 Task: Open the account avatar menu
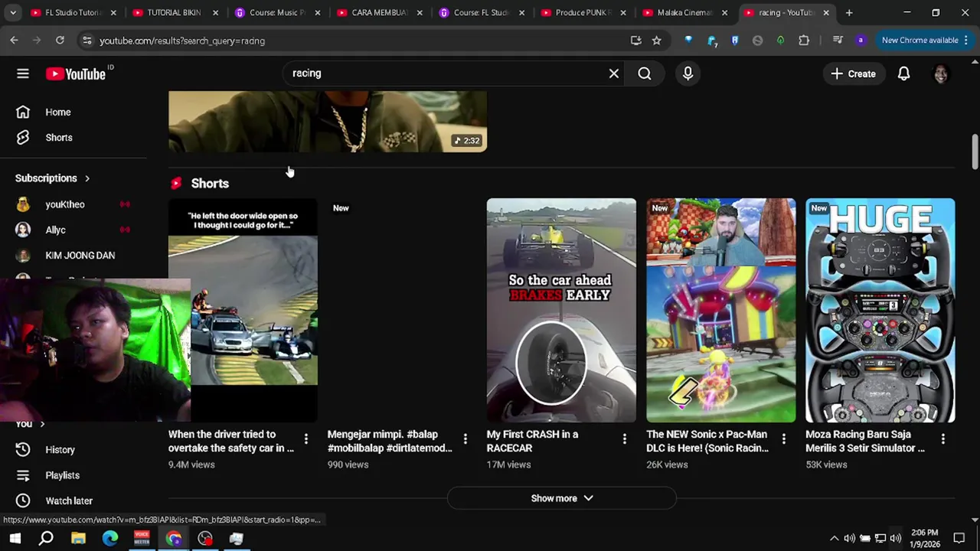941,73
